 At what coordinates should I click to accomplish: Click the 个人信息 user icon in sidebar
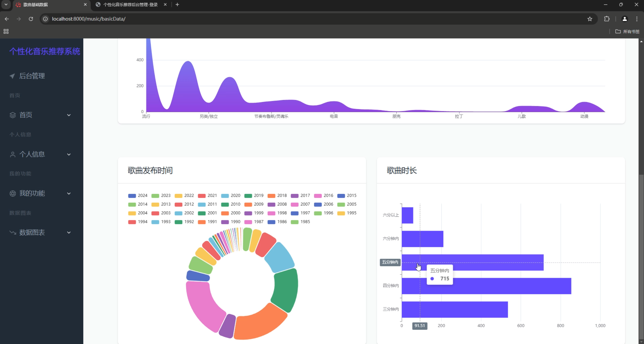pos(13,154)
